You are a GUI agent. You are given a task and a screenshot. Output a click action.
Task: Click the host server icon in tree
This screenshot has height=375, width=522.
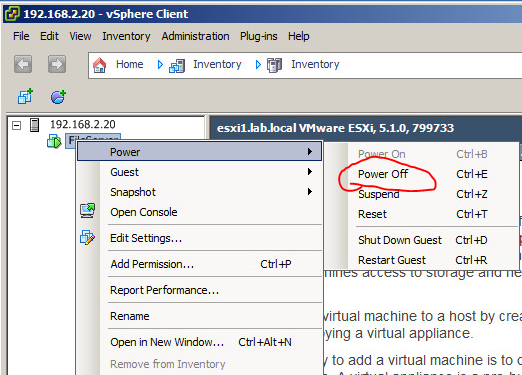35,125
